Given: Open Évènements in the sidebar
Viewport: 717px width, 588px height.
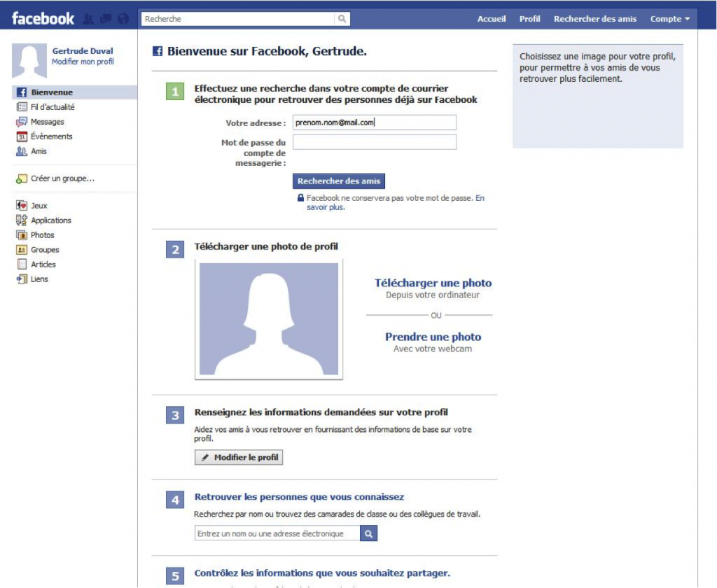Looking at the screenshot, I should (51, 136).
